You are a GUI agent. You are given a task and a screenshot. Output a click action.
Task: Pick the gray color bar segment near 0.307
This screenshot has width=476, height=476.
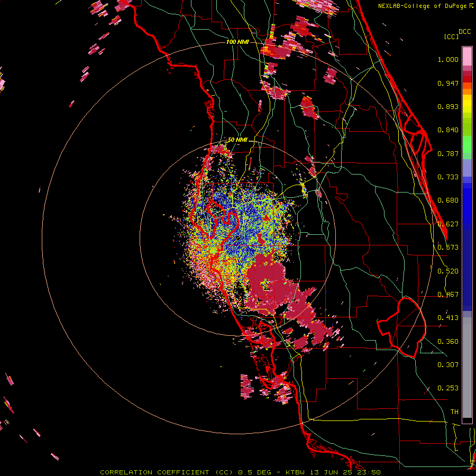[x=467, y=368]
